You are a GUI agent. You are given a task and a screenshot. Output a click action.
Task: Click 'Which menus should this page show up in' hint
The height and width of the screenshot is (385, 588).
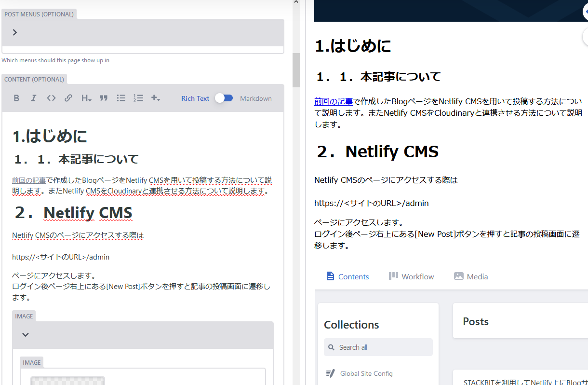pyautogui.click(x=55, y=60)
